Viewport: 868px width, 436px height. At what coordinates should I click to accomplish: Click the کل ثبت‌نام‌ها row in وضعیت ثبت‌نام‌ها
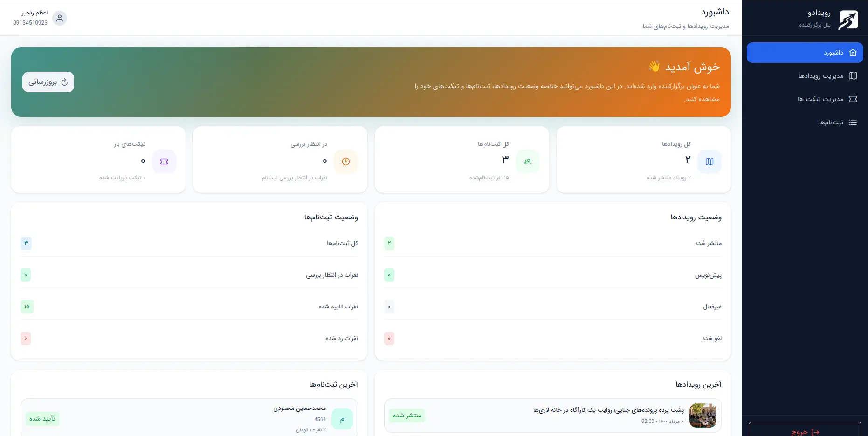pyautogui.click(x=189, y=243)
